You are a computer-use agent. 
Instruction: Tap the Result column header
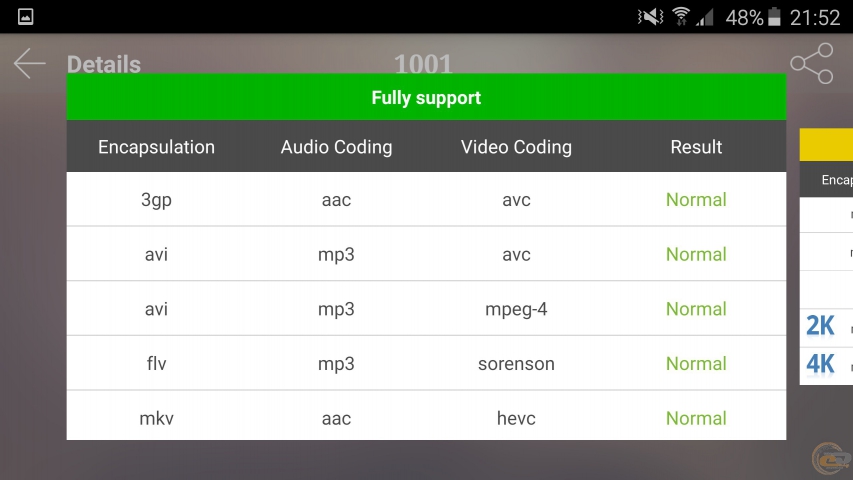696,147
